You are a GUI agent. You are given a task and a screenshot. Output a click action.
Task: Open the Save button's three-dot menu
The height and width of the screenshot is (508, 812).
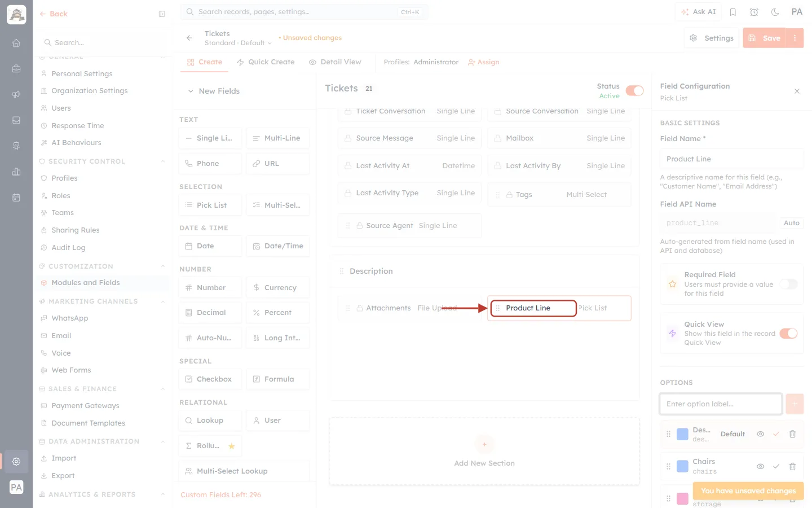(x=795, y=38)
